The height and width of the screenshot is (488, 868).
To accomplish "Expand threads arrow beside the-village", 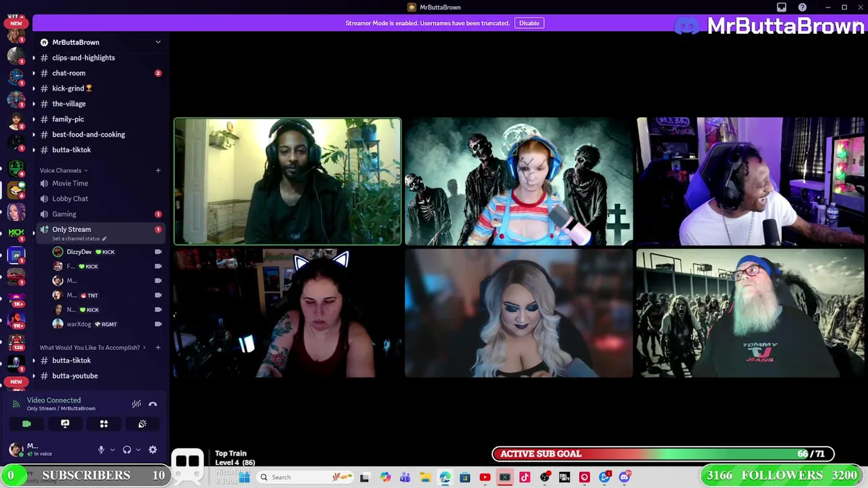I will click(33, 104).
